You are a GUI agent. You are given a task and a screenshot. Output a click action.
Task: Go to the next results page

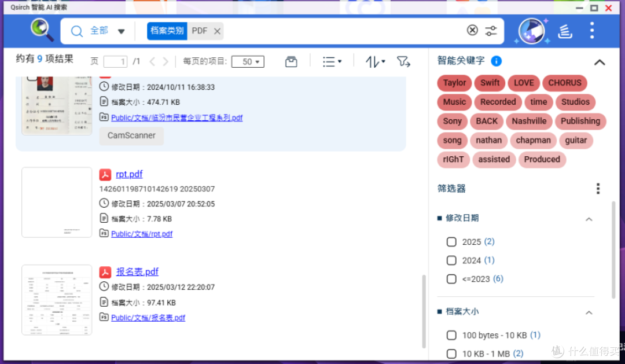click(166, 61)
